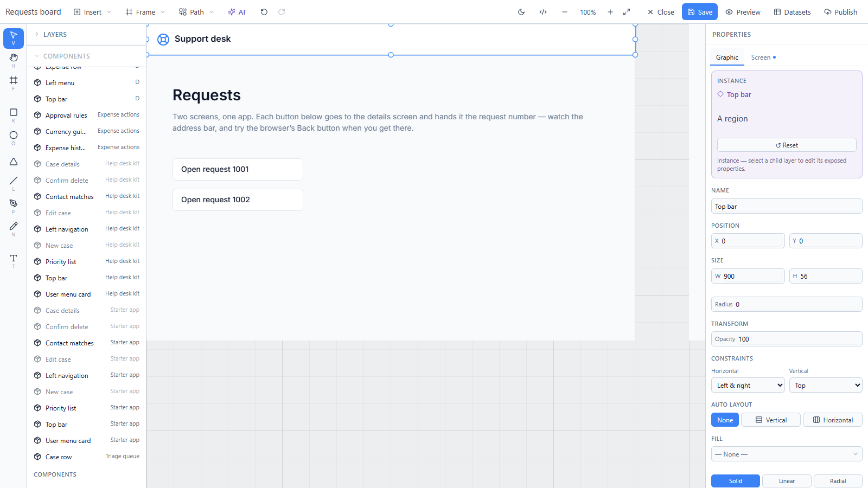Viewport: 868px width, 488px height.
Task: Choose Radial fill type
Action: point(838,481)
